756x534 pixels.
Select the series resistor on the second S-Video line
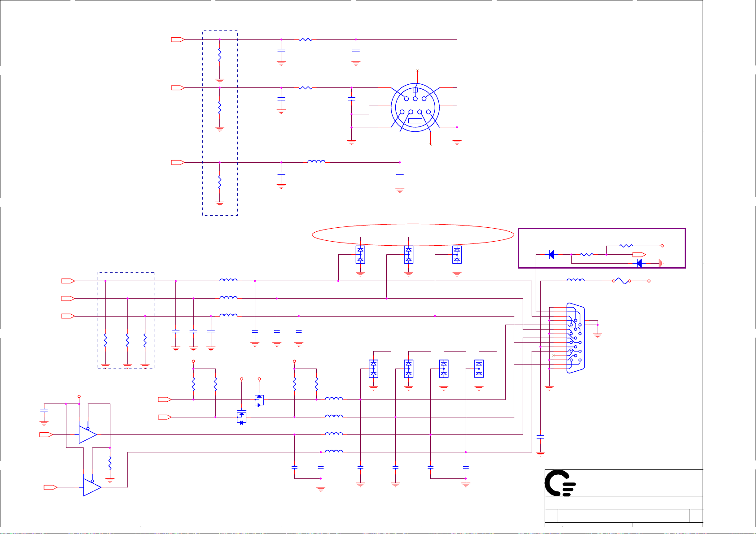[x=305, y=88]
